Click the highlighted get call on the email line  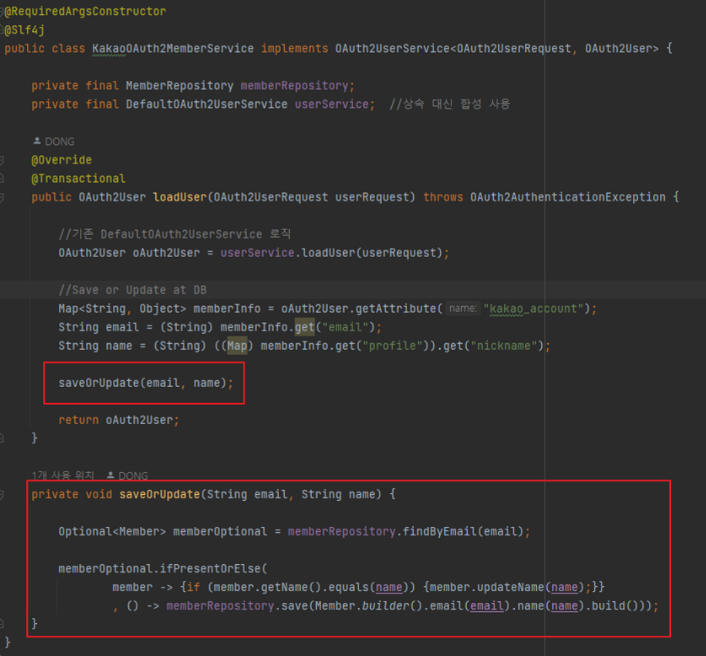(x=305, y=327)
